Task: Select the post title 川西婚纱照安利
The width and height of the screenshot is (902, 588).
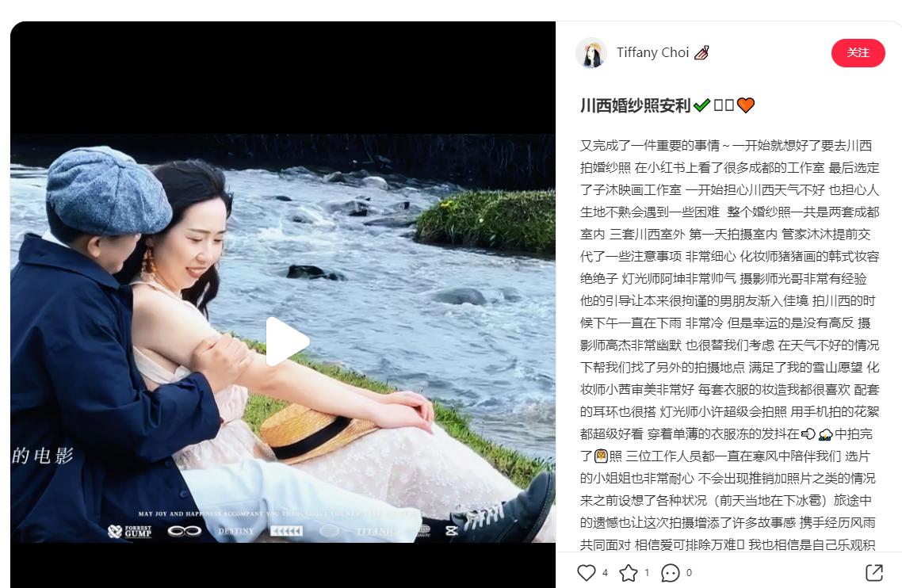Action: pyautogui.click(x=635, y=105)
